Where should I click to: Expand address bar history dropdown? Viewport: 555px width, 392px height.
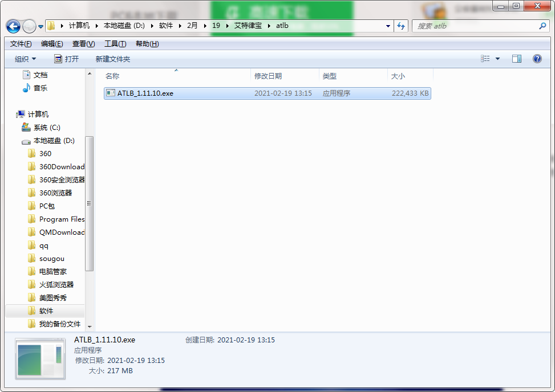388,26
